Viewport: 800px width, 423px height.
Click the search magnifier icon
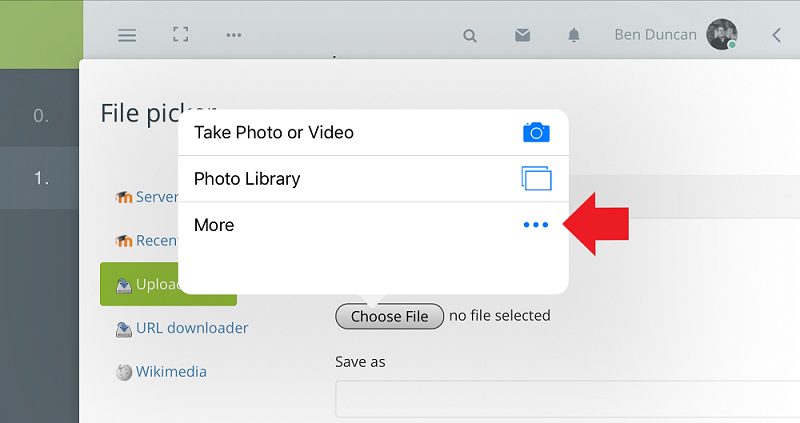(470, 35)
